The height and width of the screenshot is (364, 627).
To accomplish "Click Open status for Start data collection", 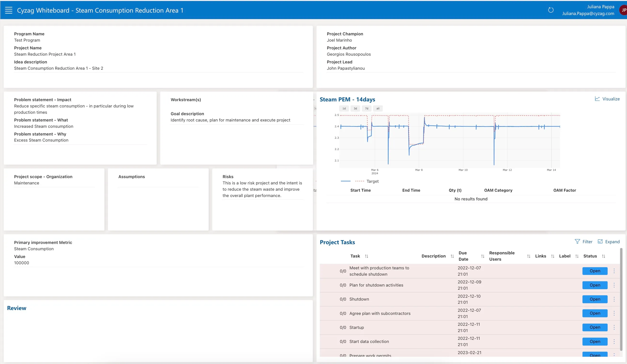I will pos(595,341).
